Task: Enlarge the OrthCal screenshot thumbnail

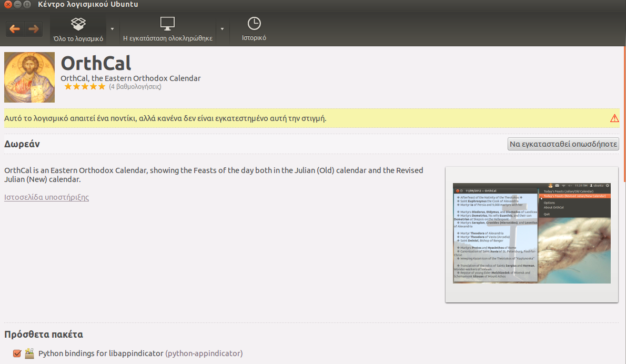Action: click(531, 234)
